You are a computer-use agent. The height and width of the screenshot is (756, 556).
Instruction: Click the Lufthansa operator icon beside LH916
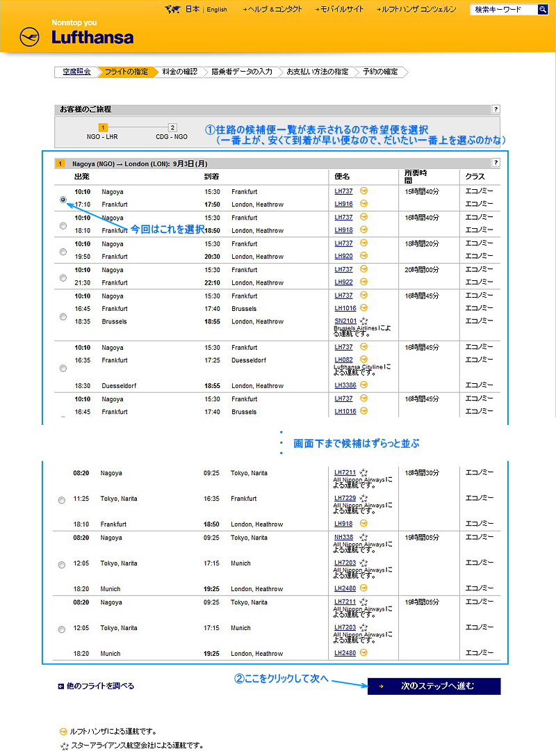363,204
